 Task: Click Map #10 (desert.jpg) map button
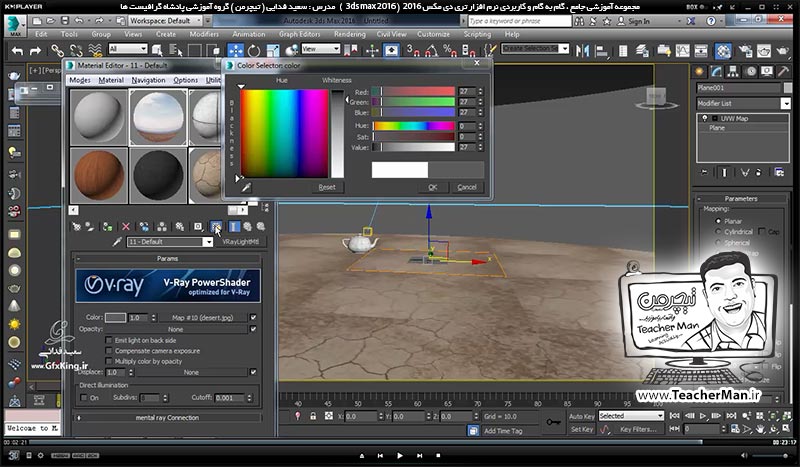[x=203, y=317]
